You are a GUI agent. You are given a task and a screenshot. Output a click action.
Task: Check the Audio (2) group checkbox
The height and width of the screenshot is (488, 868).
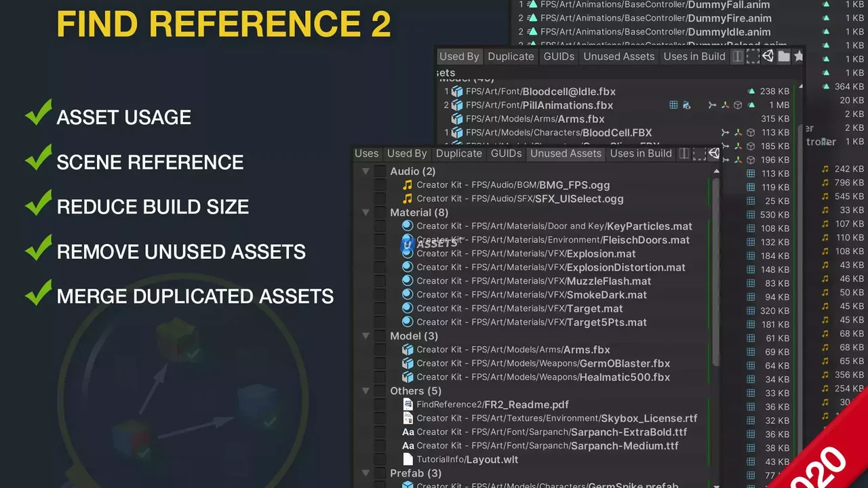pos(380,171)
